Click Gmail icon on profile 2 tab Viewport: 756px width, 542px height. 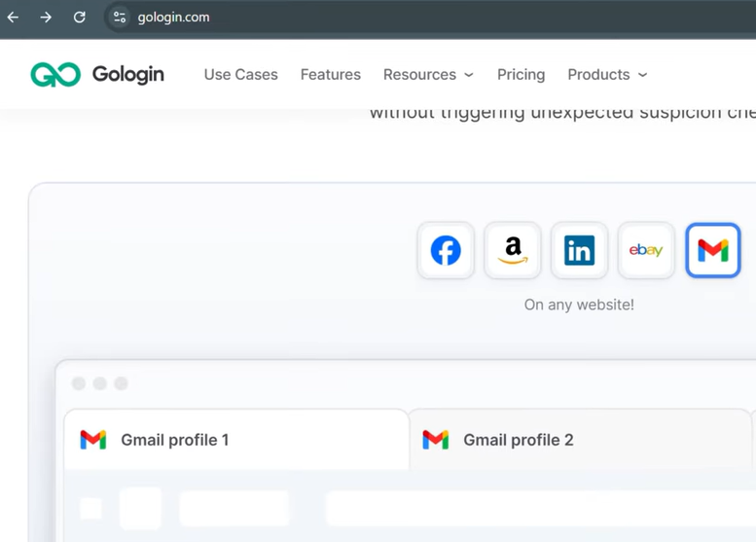pyautogui.click(x=435, y=440)
